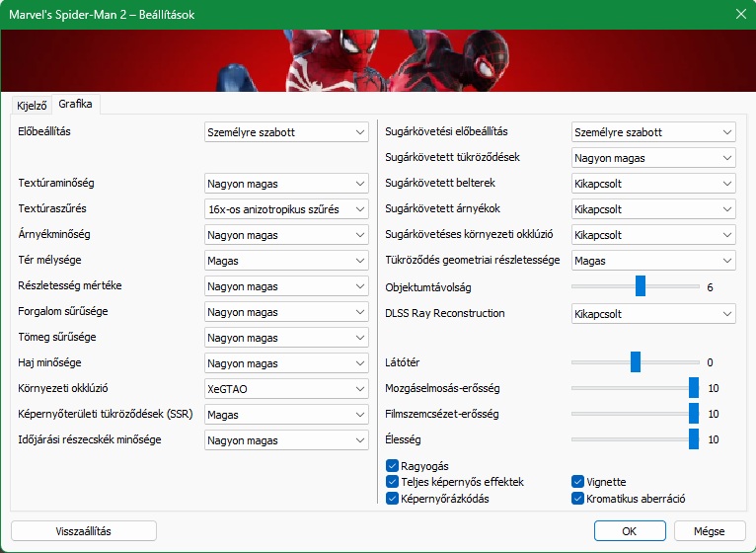Click the Látótér slider handle
This screenshot has width=756, height=553.
pyautogui.click(x=636, y=361)
